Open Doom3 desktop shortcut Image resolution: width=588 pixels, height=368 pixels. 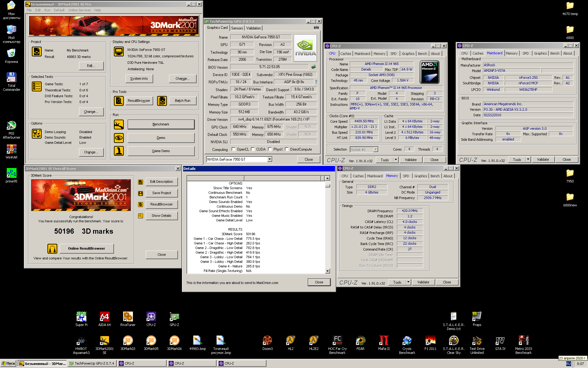(267, 343)
